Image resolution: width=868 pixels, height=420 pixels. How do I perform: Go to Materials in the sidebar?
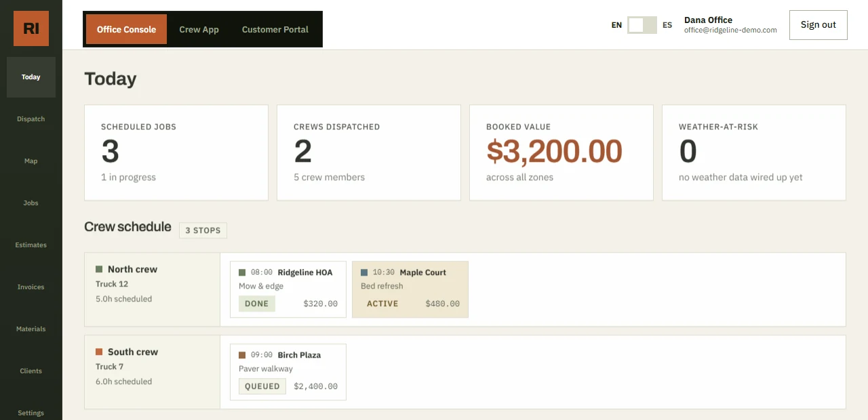[31, 329]
